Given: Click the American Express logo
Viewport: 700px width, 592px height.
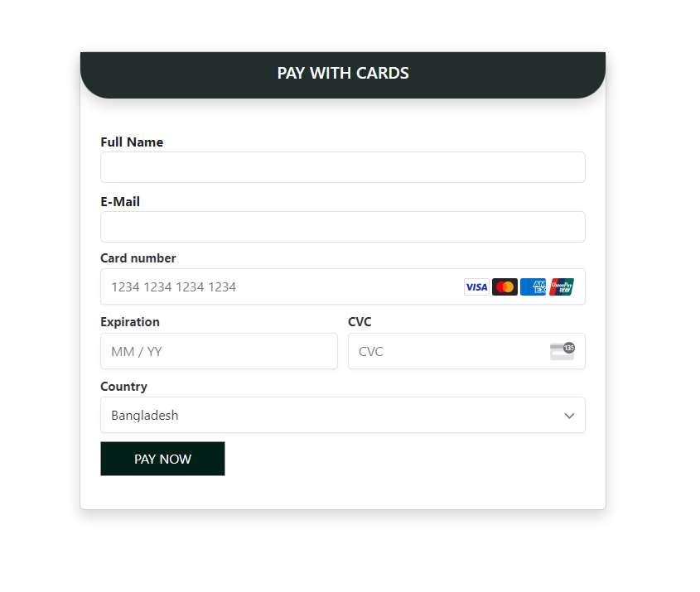Looking at the screenshot, I should 533,287.
